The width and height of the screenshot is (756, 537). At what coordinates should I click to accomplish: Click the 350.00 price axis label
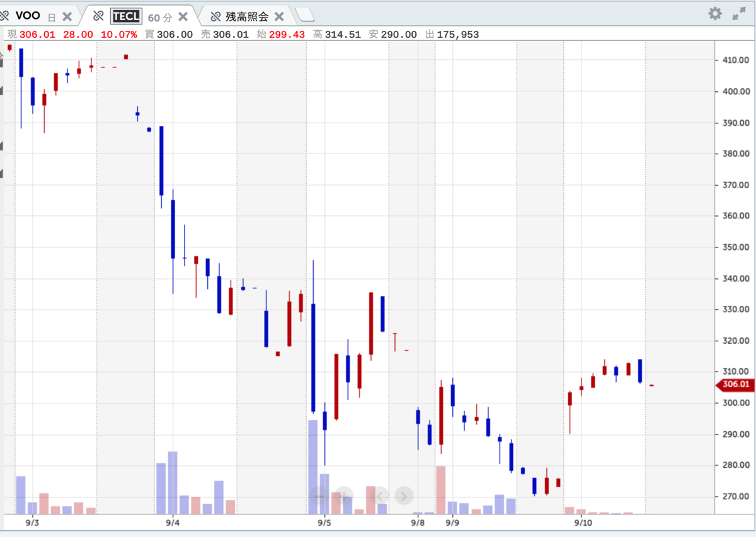click(x=736, y=247)
